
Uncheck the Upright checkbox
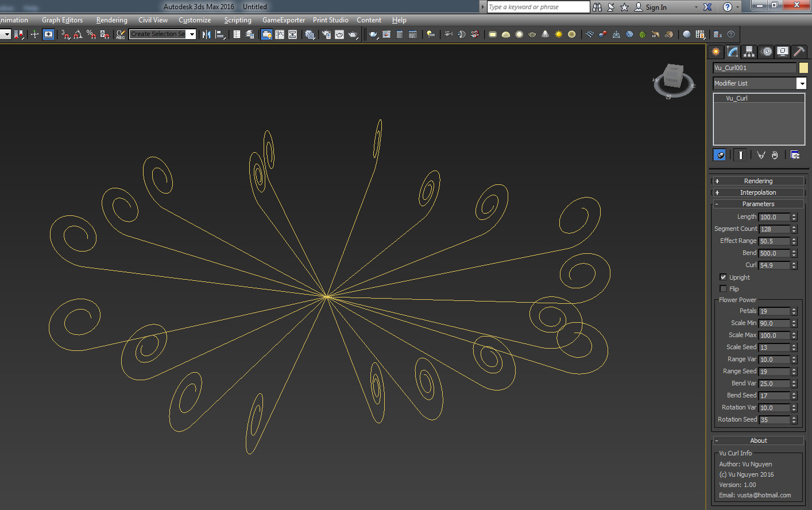click(x=723, y=277)
